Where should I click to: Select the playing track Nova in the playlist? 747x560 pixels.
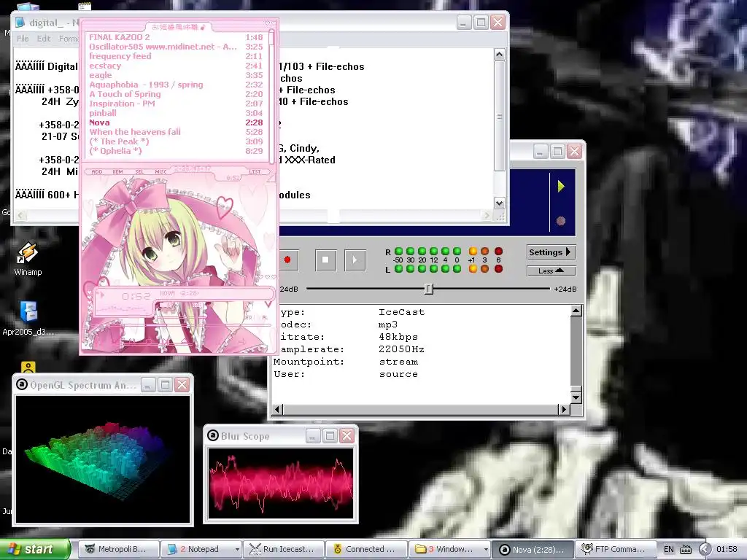click(176, 122)
